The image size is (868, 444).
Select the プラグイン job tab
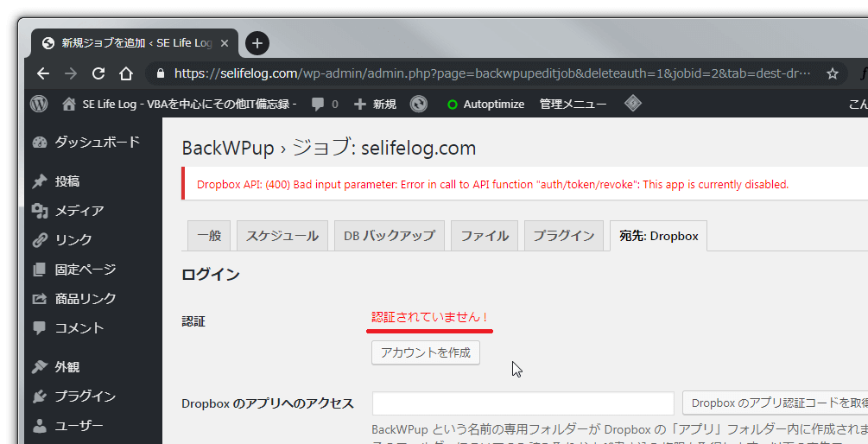tap(563, 236)
